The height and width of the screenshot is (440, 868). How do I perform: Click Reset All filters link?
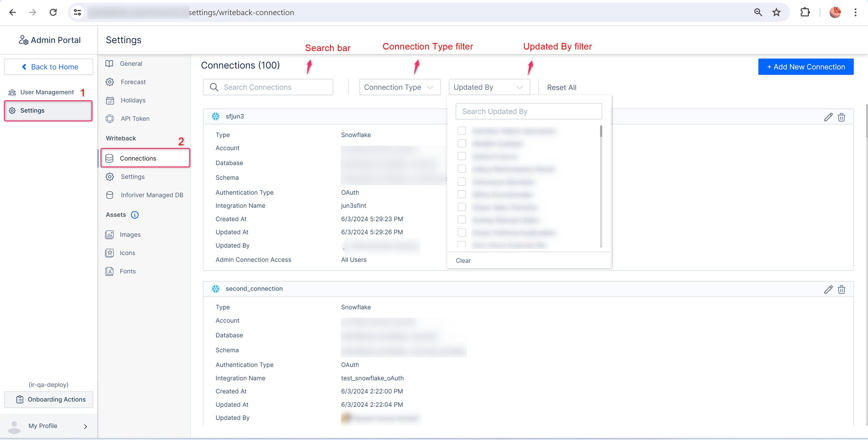(561, 87)
